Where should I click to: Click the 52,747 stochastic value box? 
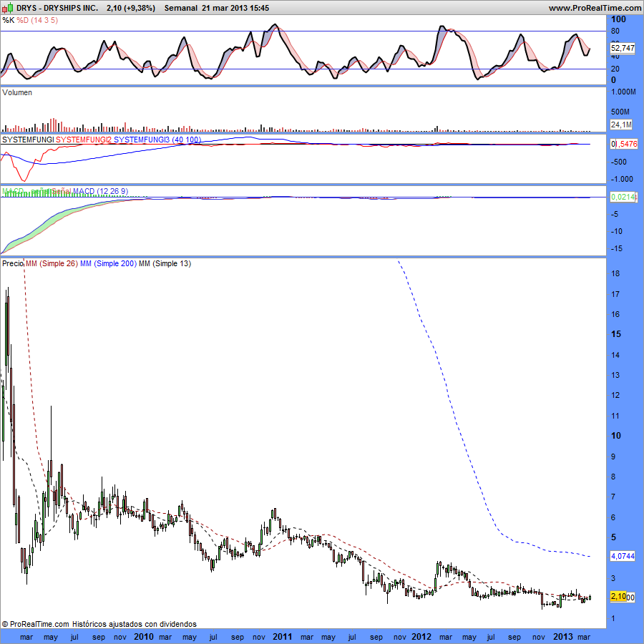tap(623, 48)
